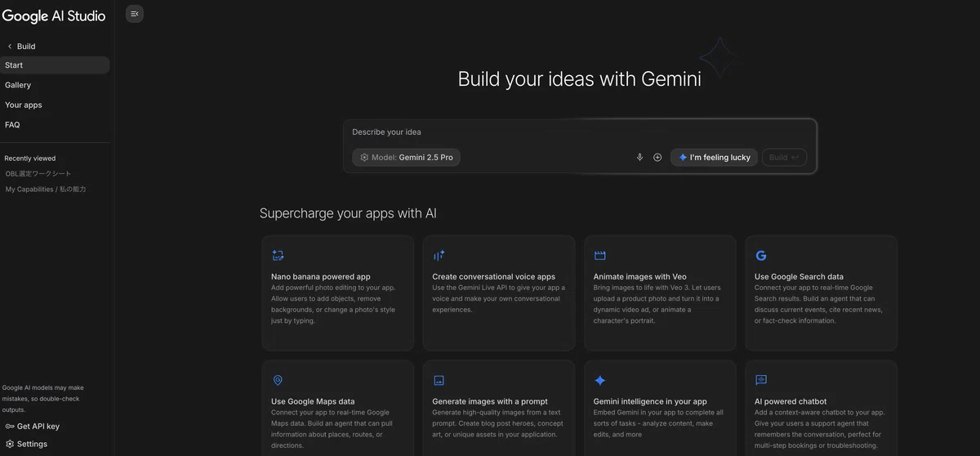The width and height of the screenshot is (980, 456).
Task: Click the plus circle add-attachment icon
Action: tap(657, 158)
